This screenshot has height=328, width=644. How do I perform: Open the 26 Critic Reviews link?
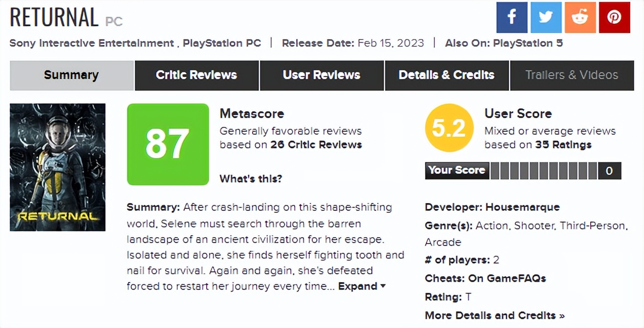point(316,145)
